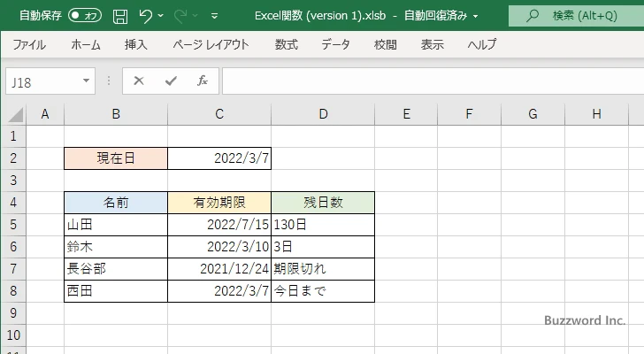Open the 表示 tab

(x=432, y=44)
